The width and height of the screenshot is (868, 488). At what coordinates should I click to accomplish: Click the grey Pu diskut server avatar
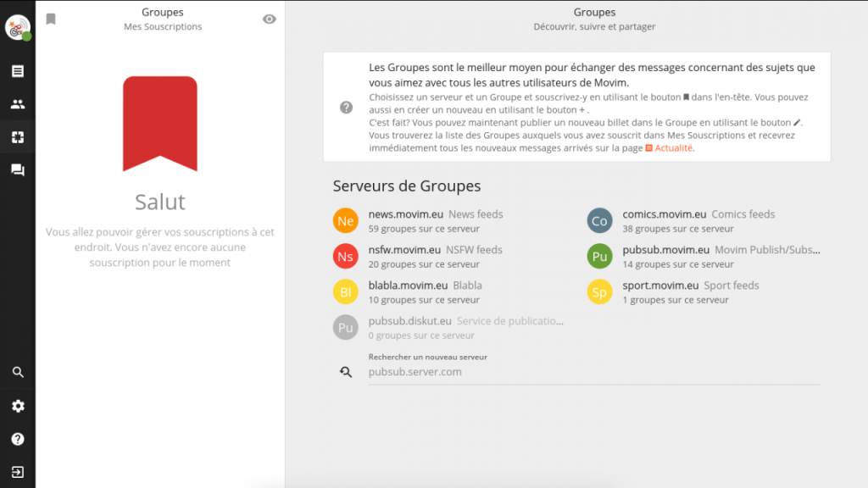[x=346, y=328]
